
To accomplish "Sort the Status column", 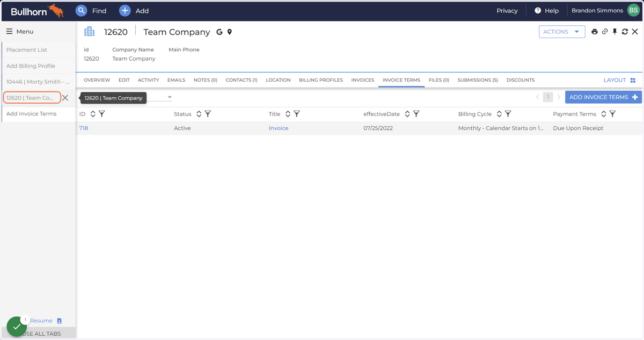I will 199,114.
